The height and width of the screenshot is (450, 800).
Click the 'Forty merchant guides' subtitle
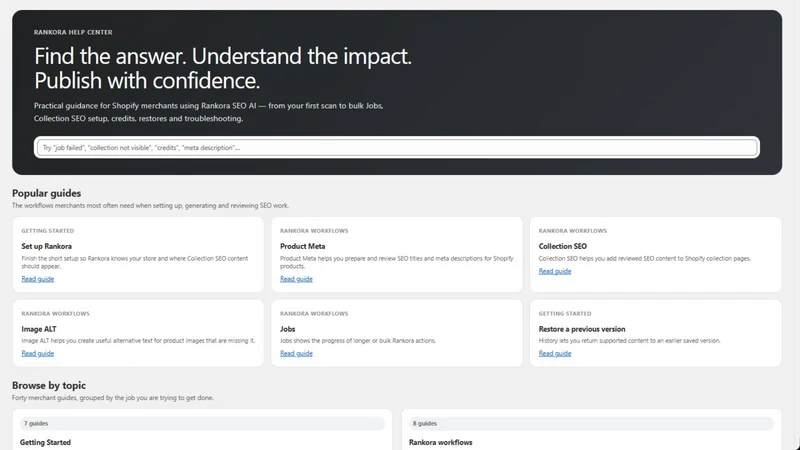tap(113, 398)
